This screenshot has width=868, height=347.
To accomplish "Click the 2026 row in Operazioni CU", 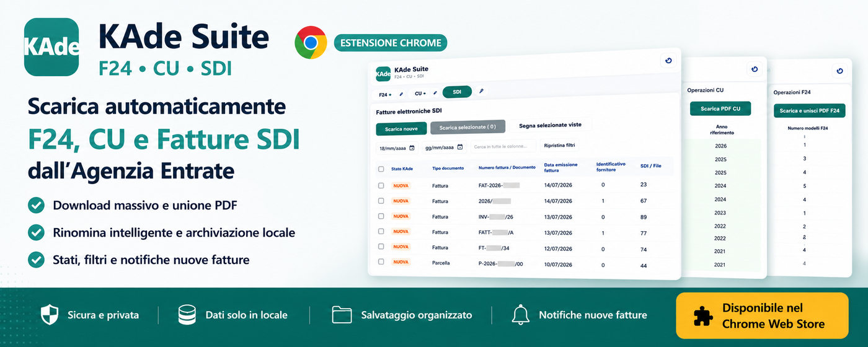I will pos(720,146).
